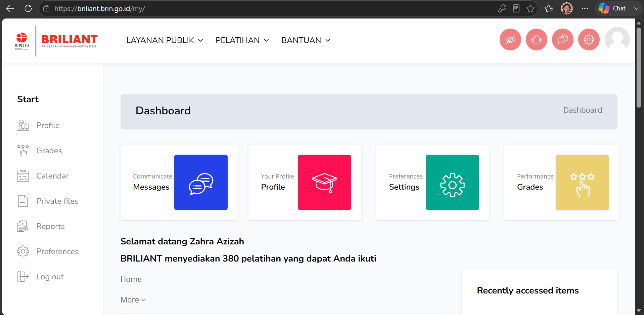Open the messages chat bubble icon in header
The height and width of the screenshot is (315, 644).
pos(563,40)
